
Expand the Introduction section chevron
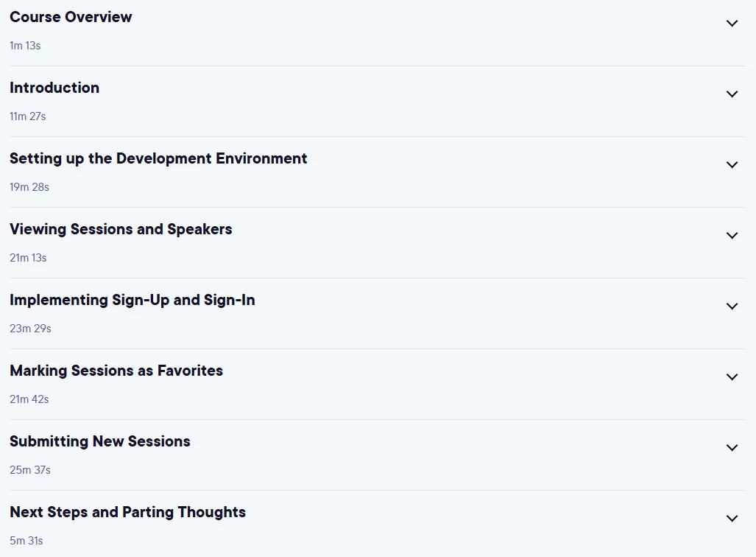point(732,94)
